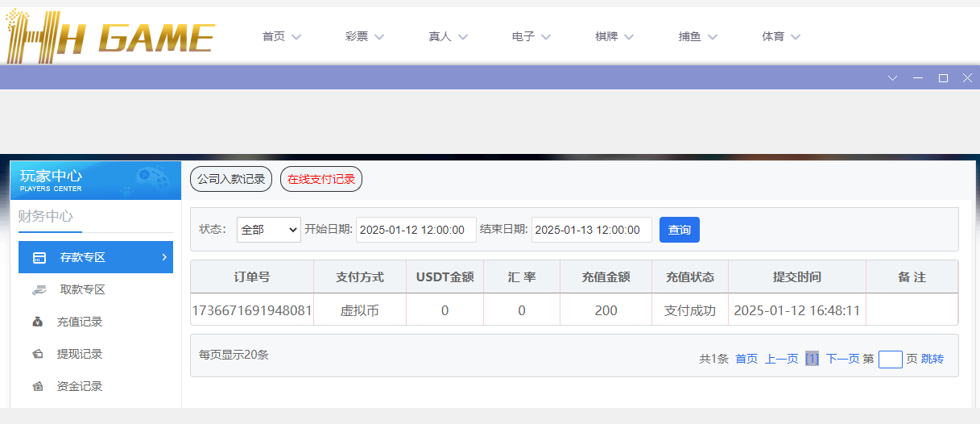Viewport: 980px width, 424px height.
Task: Open the 状态 status dropdown
Action: 268,230
